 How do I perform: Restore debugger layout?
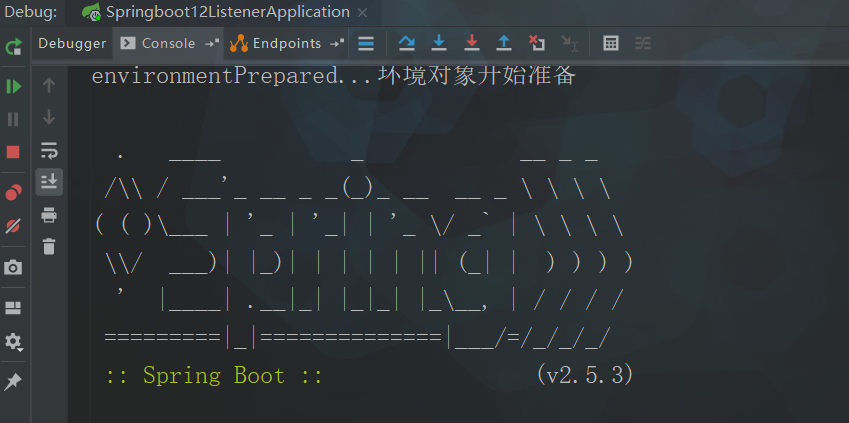click(14, 308)
